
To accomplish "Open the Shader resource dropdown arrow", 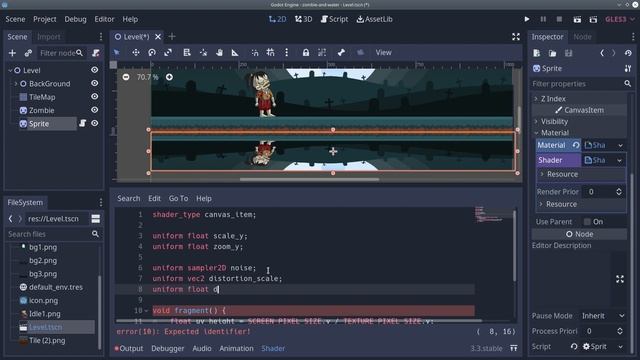I will pos(620,160).
